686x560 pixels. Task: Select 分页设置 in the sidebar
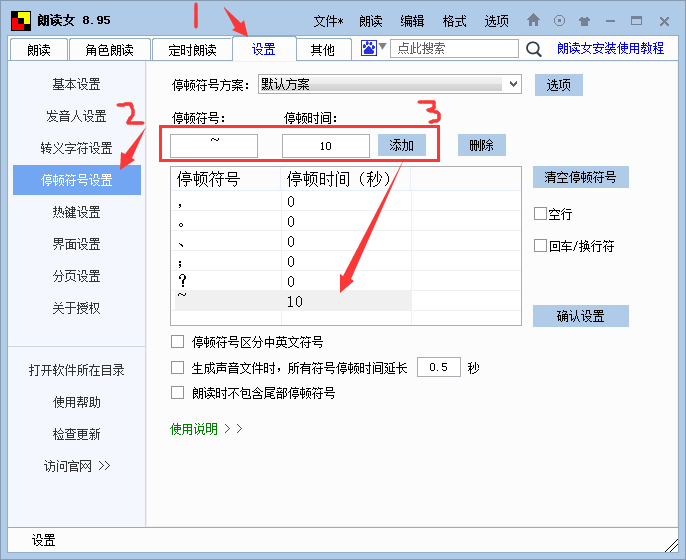[x=77, y=276]
